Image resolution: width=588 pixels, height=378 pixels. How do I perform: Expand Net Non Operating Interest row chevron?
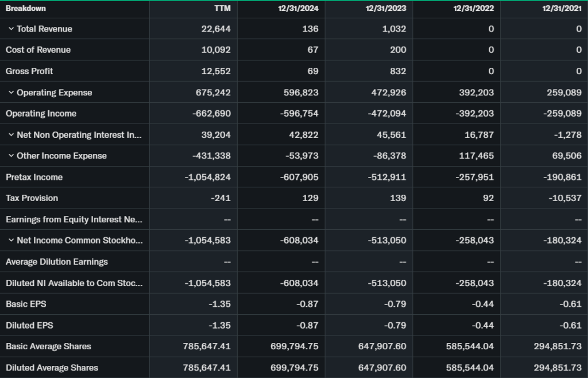pos(11,135)
